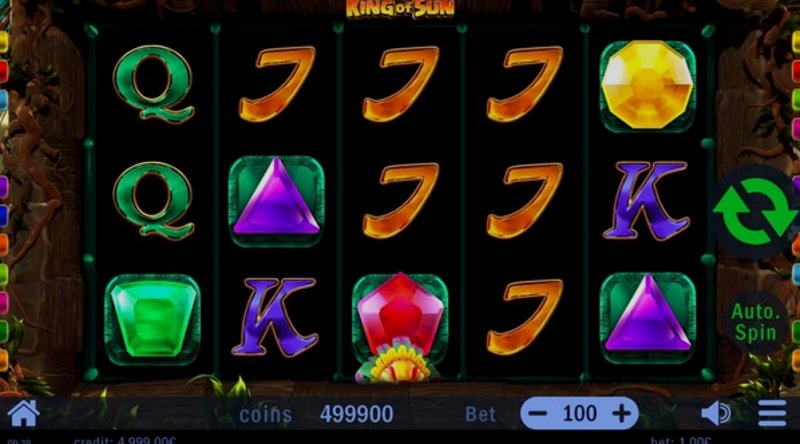Click the purple triangle gem in second reel
This screenshot has height=444, width=800.
[x=276, y=200]
